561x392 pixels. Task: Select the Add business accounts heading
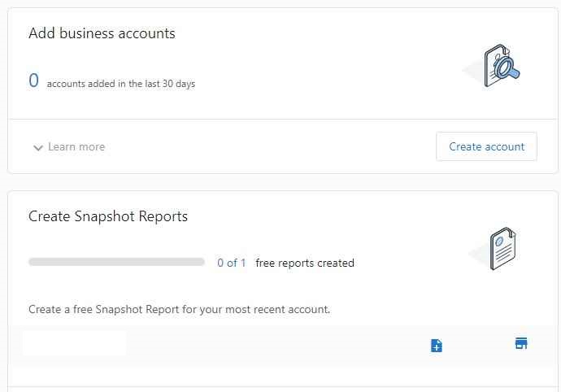coord(102,33)
